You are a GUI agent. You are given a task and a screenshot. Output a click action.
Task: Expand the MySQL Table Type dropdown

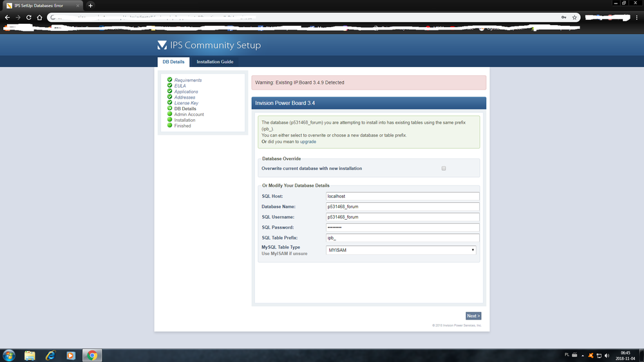click(401, 250)
